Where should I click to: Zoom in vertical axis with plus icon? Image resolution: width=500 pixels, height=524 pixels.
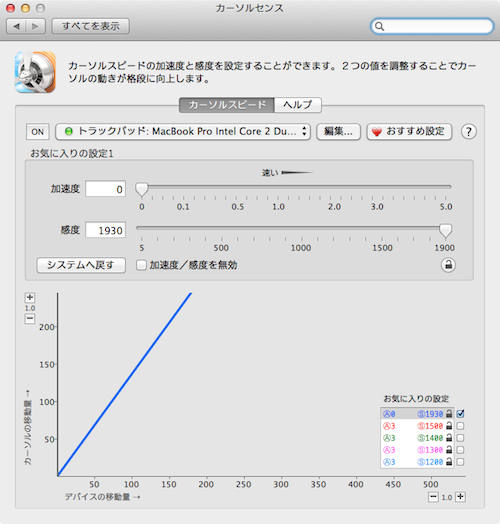pyautogui.click(x=30, y=297)
